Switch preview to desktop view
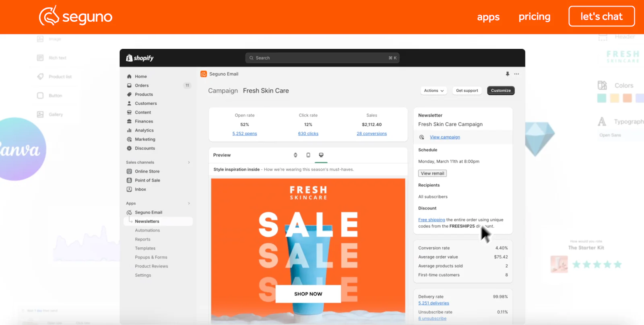 (x=321, y=155)
